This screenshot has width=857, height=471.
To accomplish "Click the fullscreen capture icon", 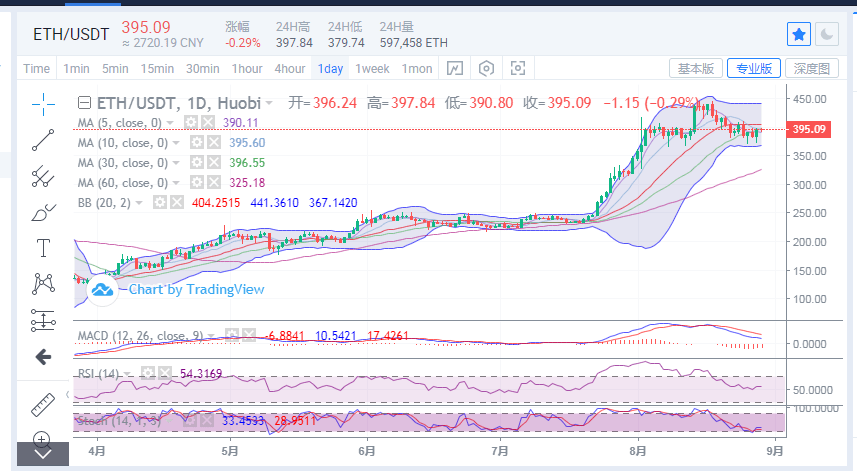I will [518, 68].
